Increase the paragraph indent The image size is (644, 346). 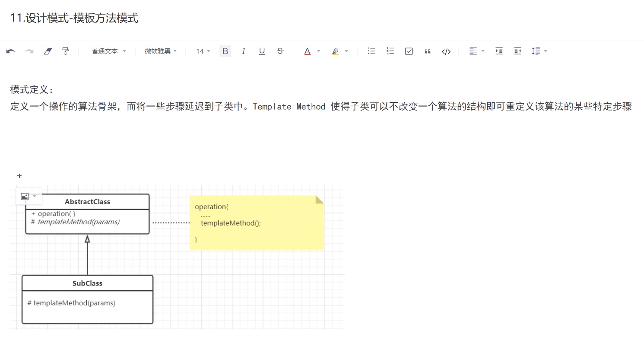pyautogui.click(x=499, y=51)
